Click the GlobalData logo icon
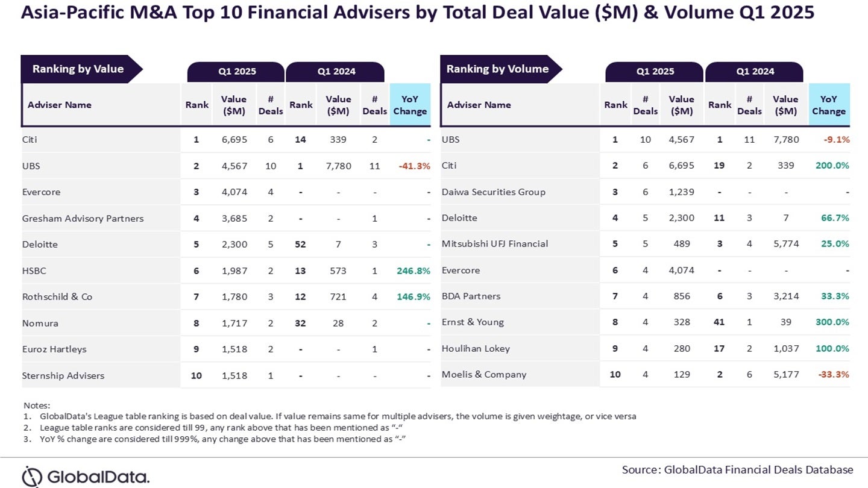 (x=32, y=476)
